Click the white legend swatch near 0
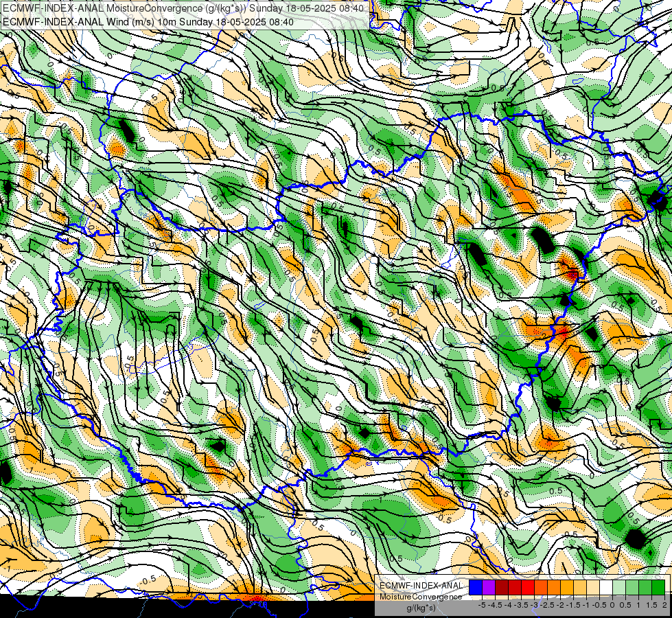 [606, 587]
